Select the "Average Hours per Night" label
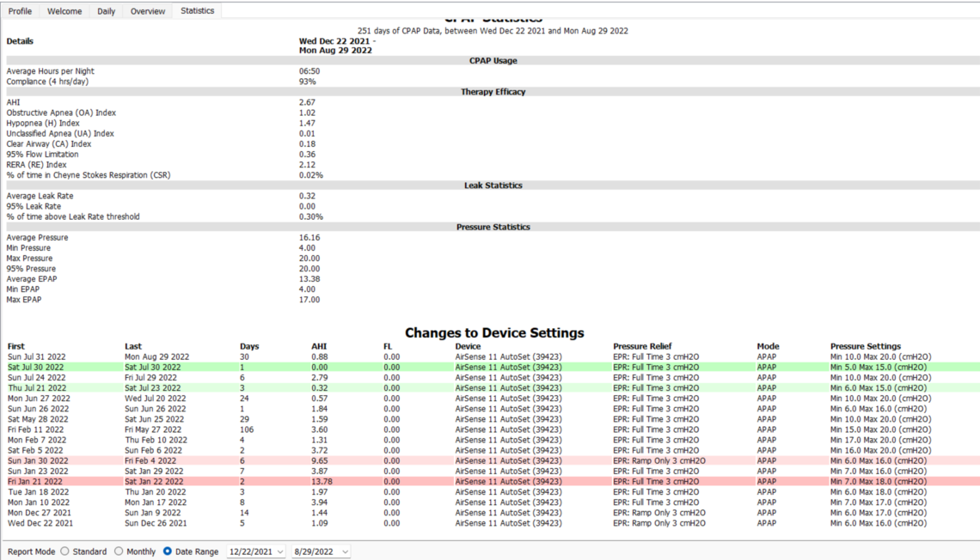The image size is (980, 560). (51, 71)
